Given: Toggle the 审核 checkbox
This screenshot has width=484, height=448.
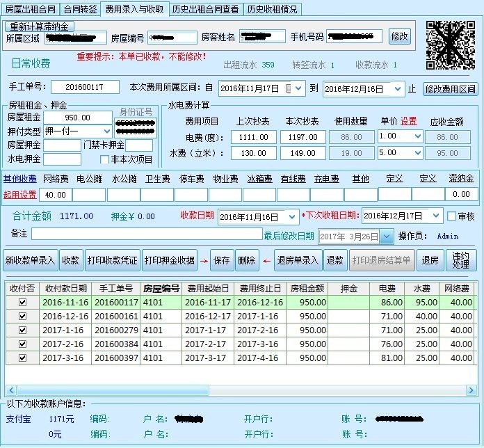Looking at the screenshot, I should 453,216.
